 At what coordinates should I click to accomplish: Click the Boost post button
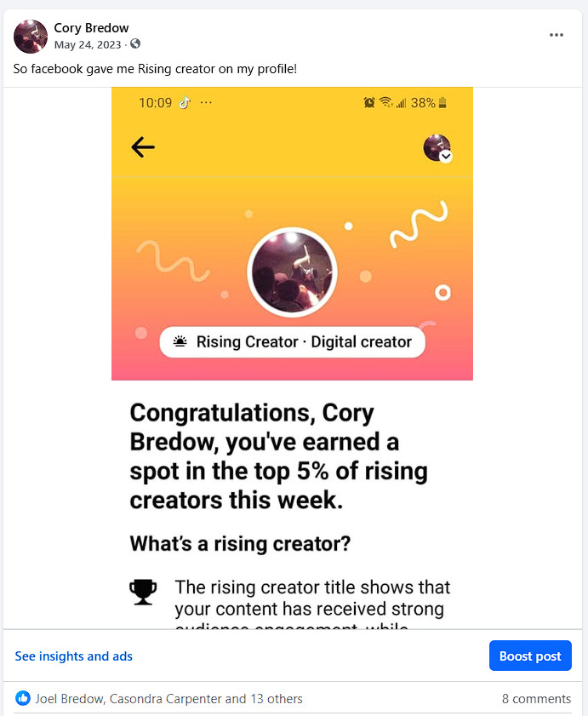tap(530, 656)
